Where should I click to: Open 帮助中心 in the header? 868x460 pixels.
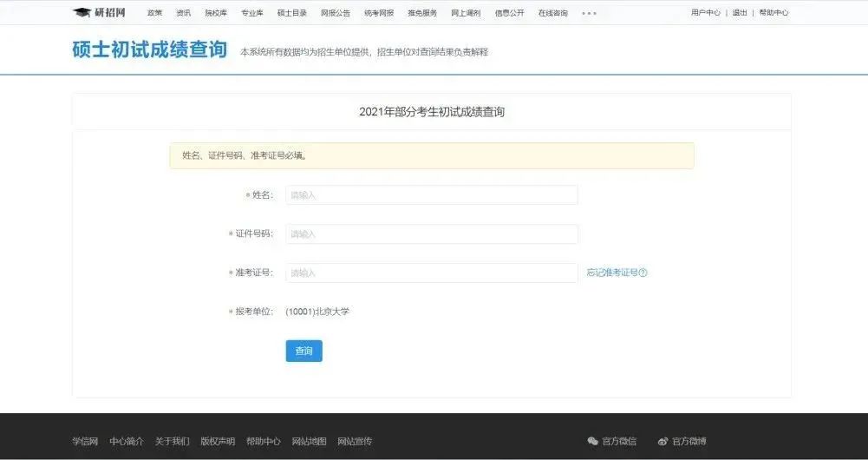[773, 13]
